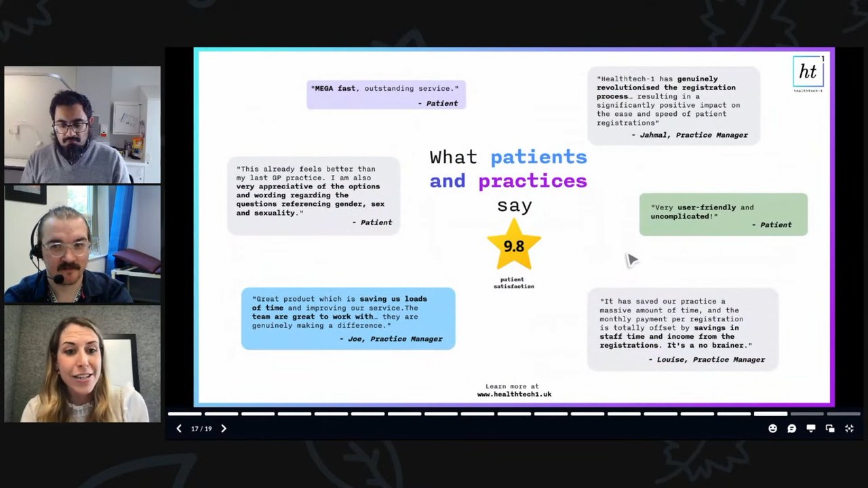
Task: Open the comments speech bubble icon
Action: (791, 428)
